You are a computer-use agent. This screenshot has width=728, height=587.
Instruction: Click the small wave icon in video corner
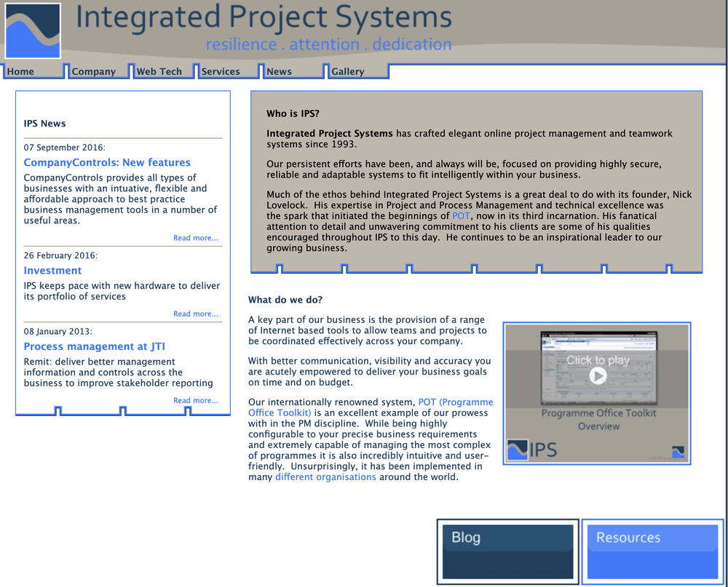coord(678,452)
